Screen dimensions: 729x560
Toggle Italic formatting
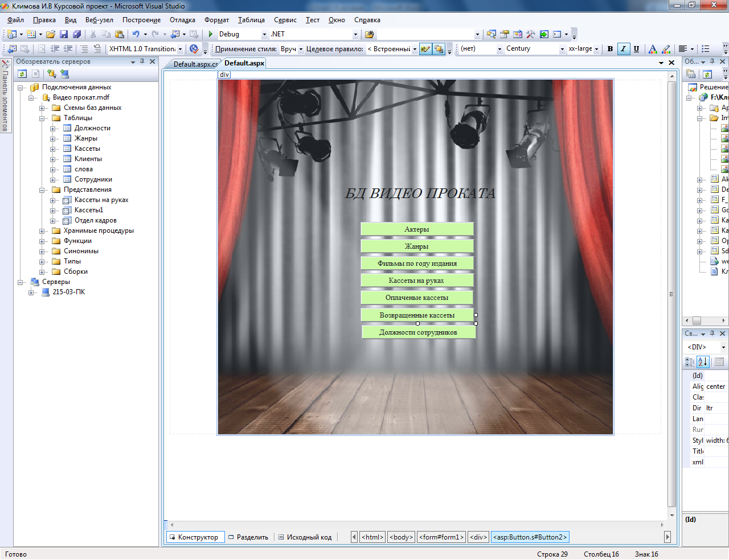623,49
